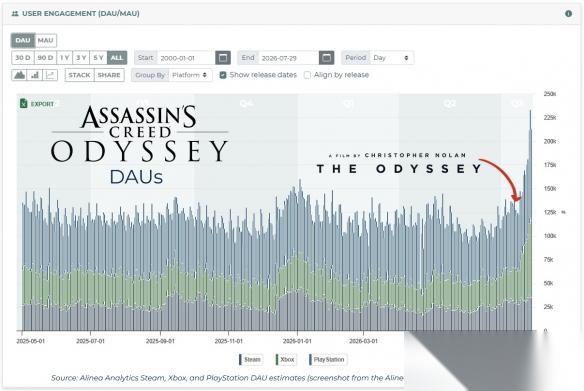The image size is (584, 391).
Task: Uncheck Show release dates
Action: pos(223,75)
